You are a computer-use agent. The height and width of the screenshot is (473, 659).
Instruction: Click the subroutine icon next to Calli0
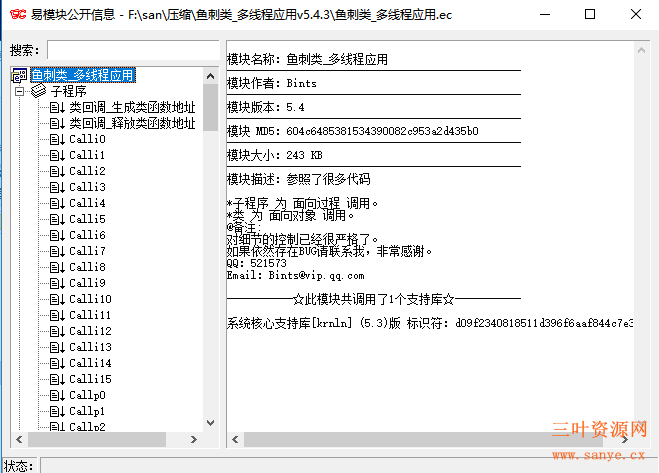[57, 140]
